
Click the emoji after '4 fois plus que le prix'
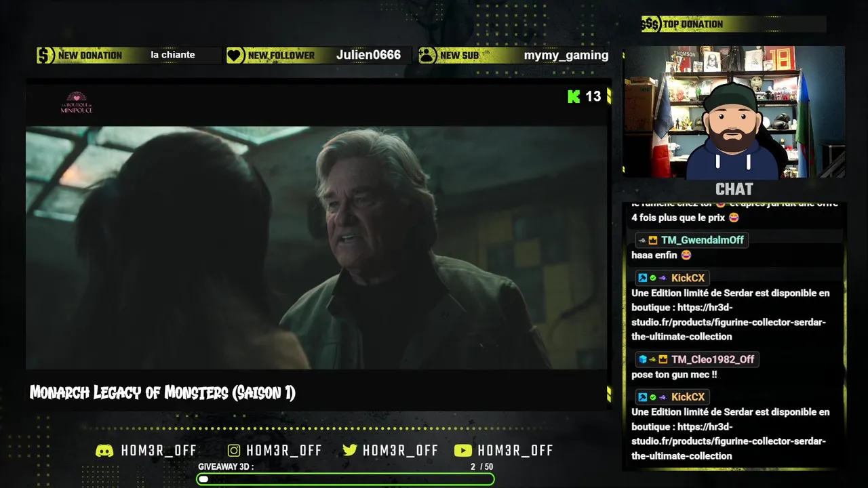point(734,218)
